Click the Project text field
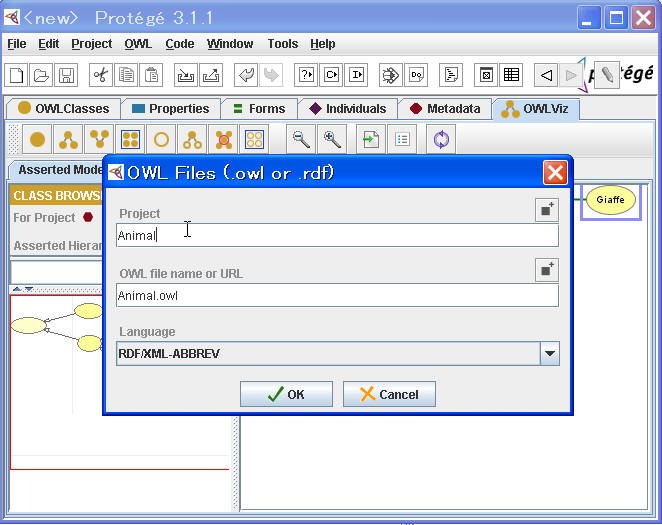 [x=337, y=235]
